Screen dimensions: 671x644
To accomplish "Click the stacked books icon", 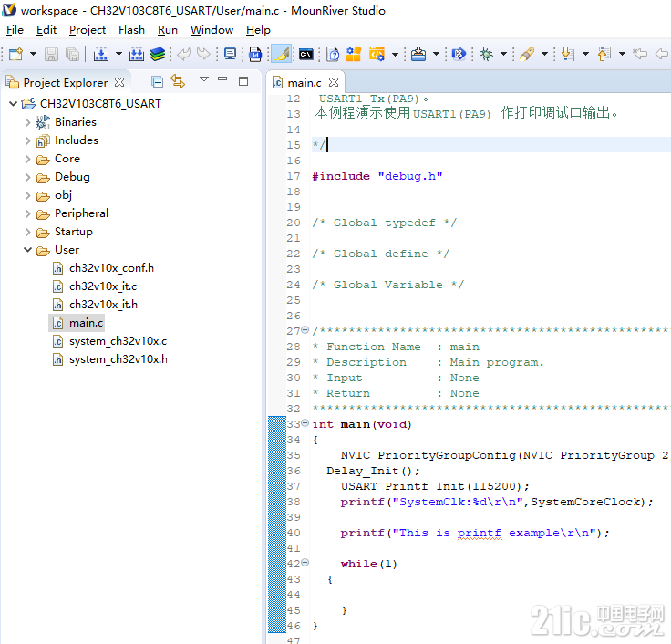I will pos(158,54).
